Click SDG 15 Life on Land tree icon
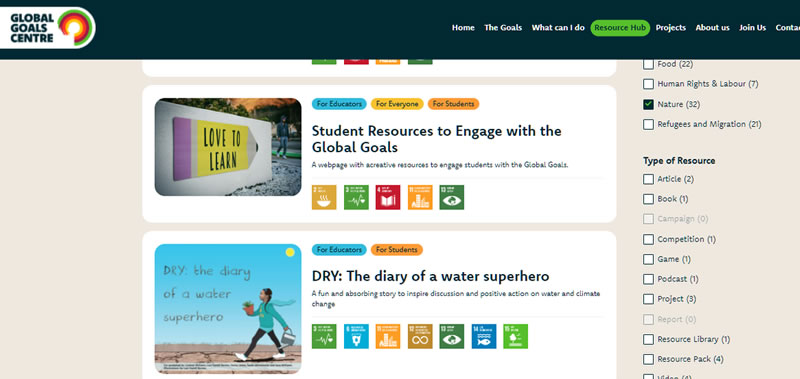Viewport: 800px width, 379px height. pyautogui.click(x=515, y=336)
